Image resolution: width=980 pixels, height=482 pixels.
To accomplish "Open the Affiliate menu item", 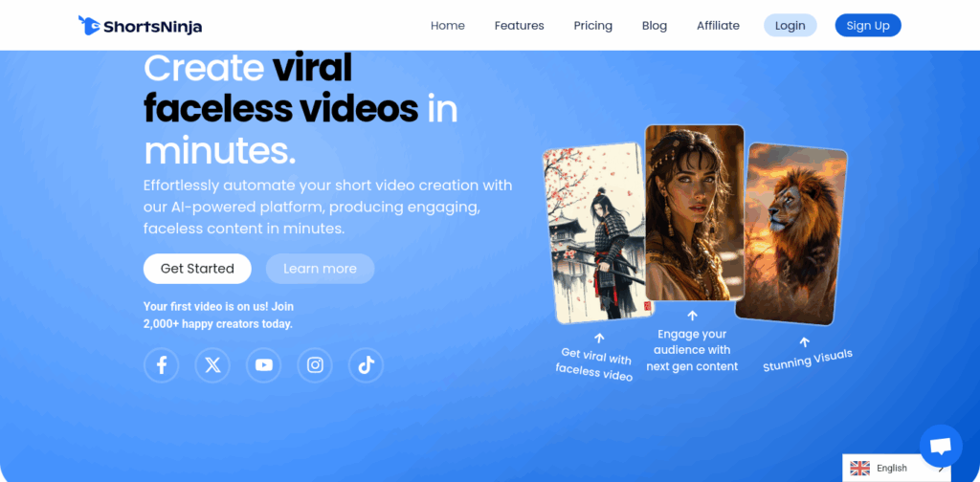I will (x=718, y=26).
